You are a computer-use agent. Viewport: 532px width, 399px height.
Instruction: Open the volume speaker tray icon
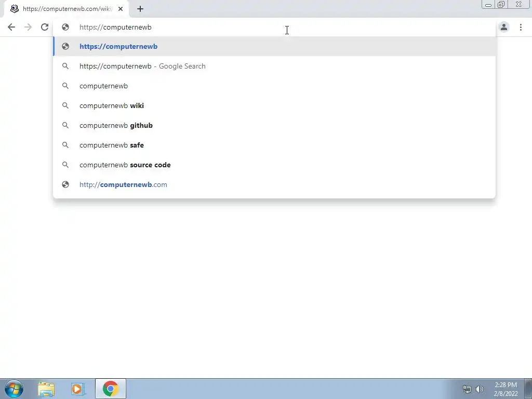coord(480,389)
